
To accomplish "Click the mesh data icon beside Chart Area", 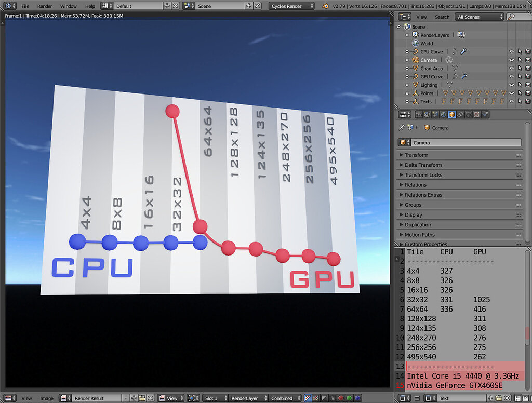I will tap(455, 68).
